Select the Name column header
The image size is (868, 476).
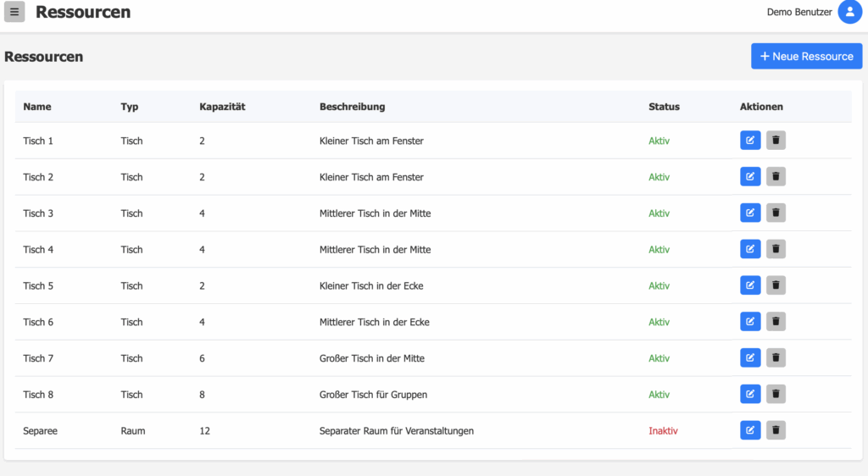click(37, 107)
